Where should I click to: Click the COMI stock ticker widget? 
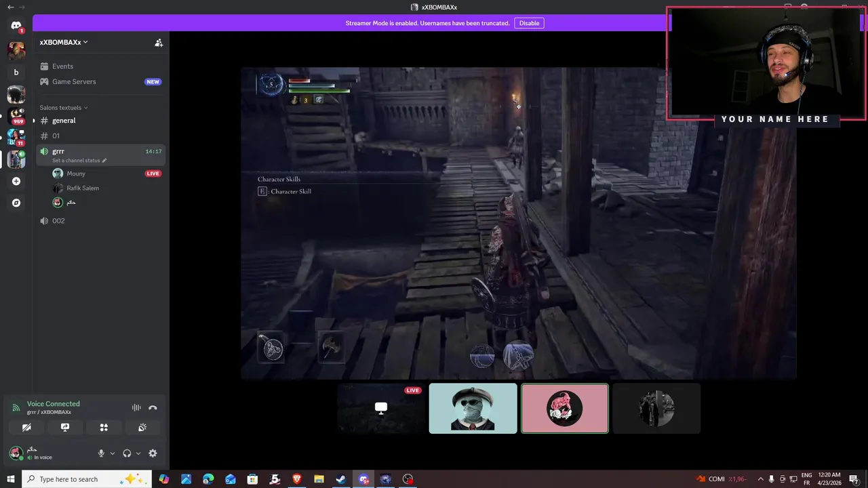click(x=721, y=479)
